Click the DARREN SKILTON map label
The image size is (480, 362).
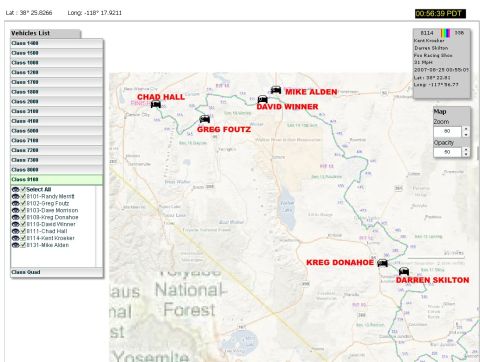click(x=432, y=280)
